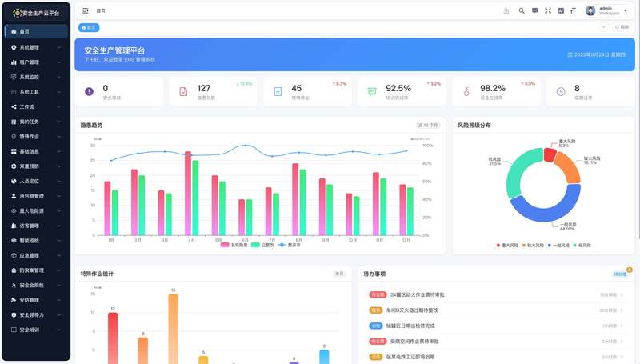Toggle fullscreen with the expand icon
This screenshot has width=640, height=364.
click(548, 10)
